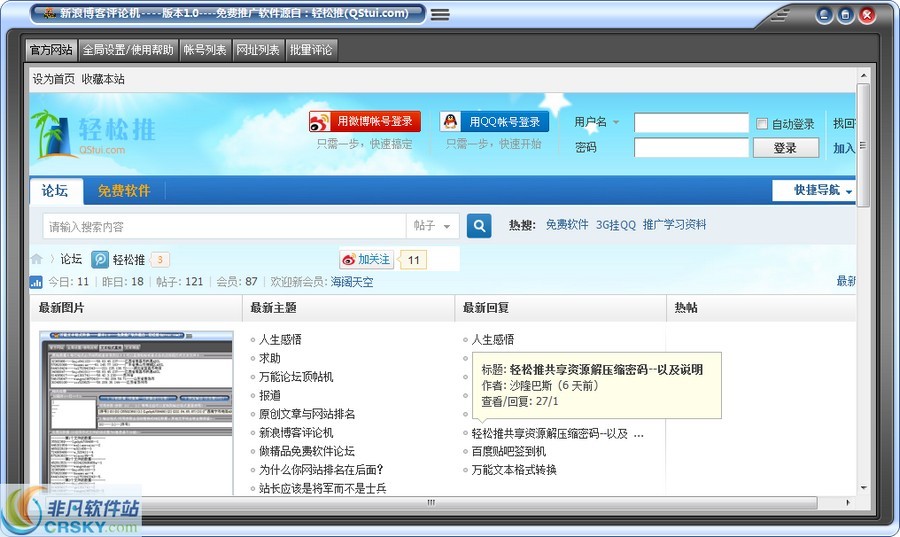Open the 万能论坛顶帖机 topic

(x=296, y=377)
